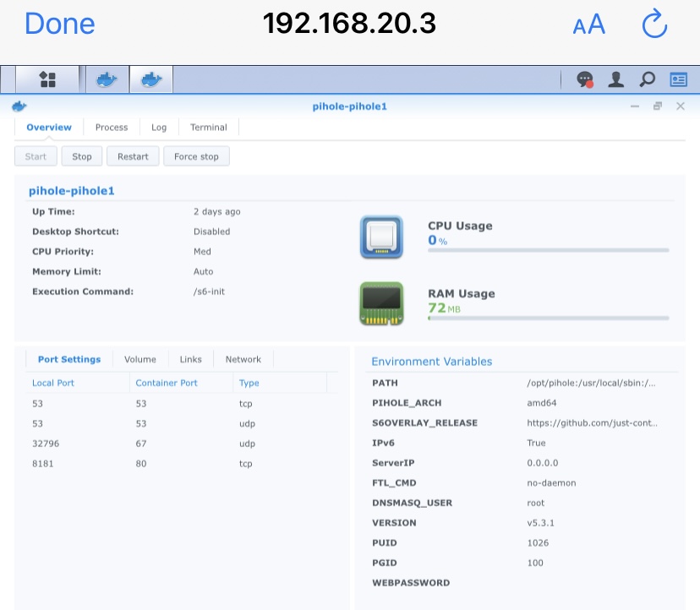
Task: Select the Overview tab
Action: click(49, 128)
